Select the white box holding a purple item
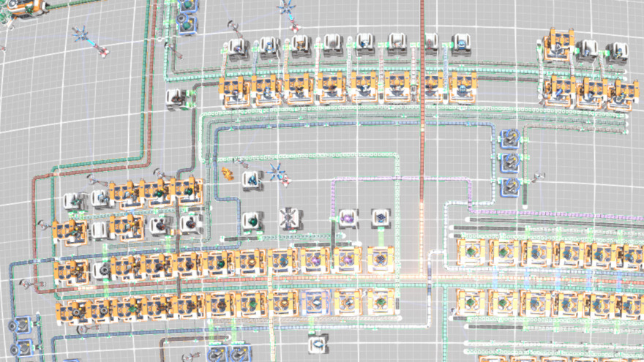644x362 pixels. point(348,218)
